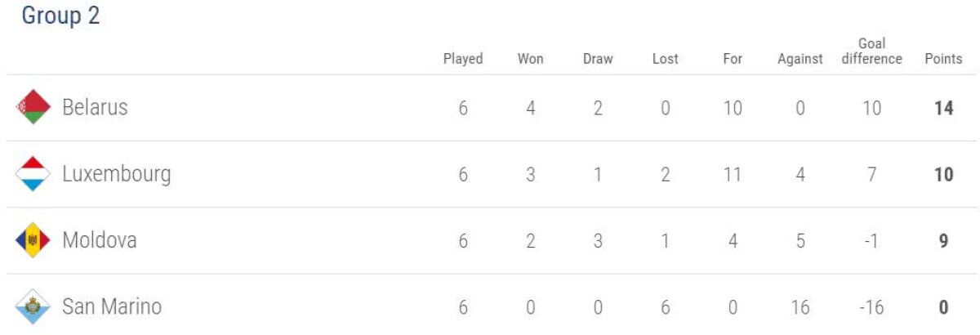Click the For column header
This screenshot has width=980, height=335.
733,59
